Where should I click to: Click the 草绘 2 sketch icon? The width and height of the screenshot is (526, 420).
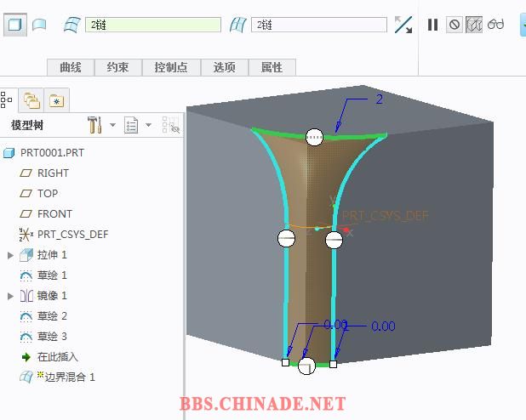[x=26, y=316]
